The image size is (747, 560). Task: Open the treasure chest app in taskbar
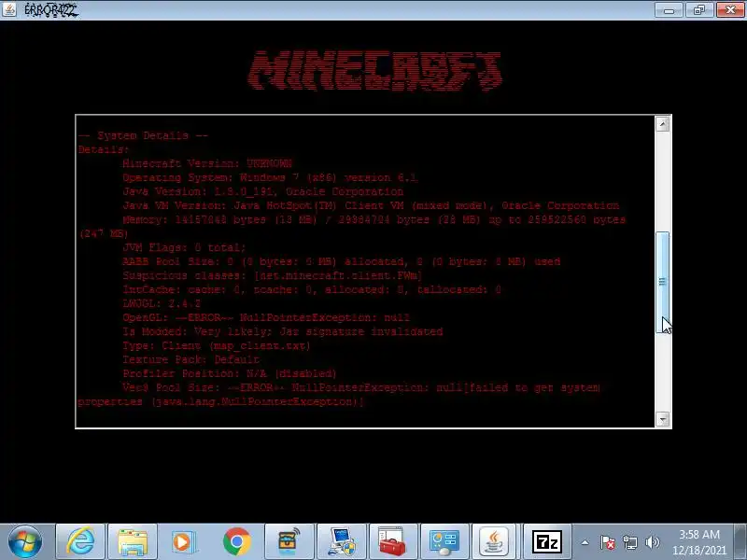click(289, 542)
